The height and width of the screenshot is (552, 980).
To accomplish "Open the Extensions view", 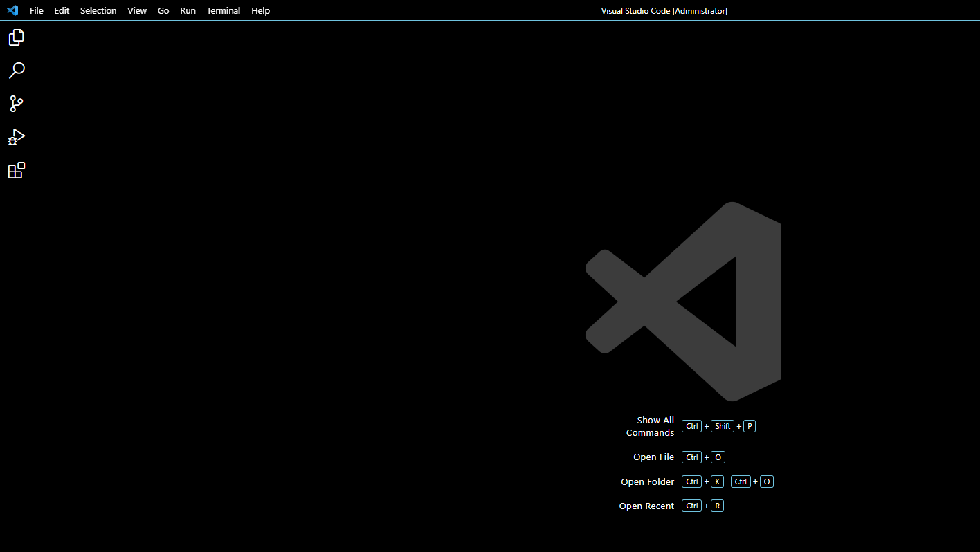I will (17, 170).
